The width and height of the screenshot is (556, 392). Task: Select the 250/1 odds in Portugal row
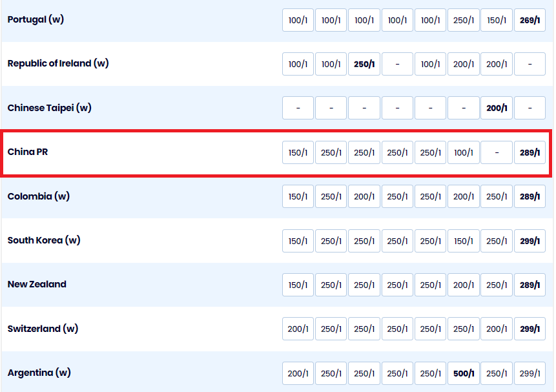463,20
